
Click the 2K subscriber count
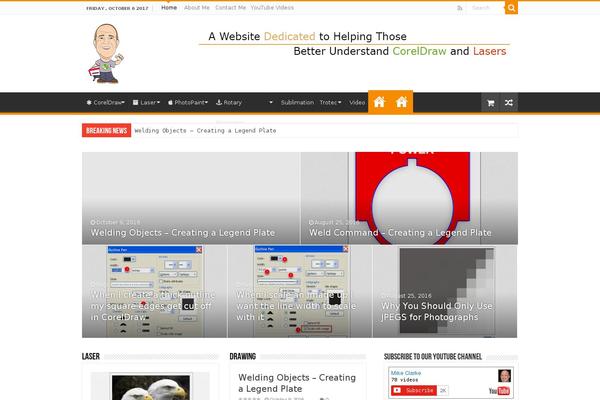click(x=443, y=390)
